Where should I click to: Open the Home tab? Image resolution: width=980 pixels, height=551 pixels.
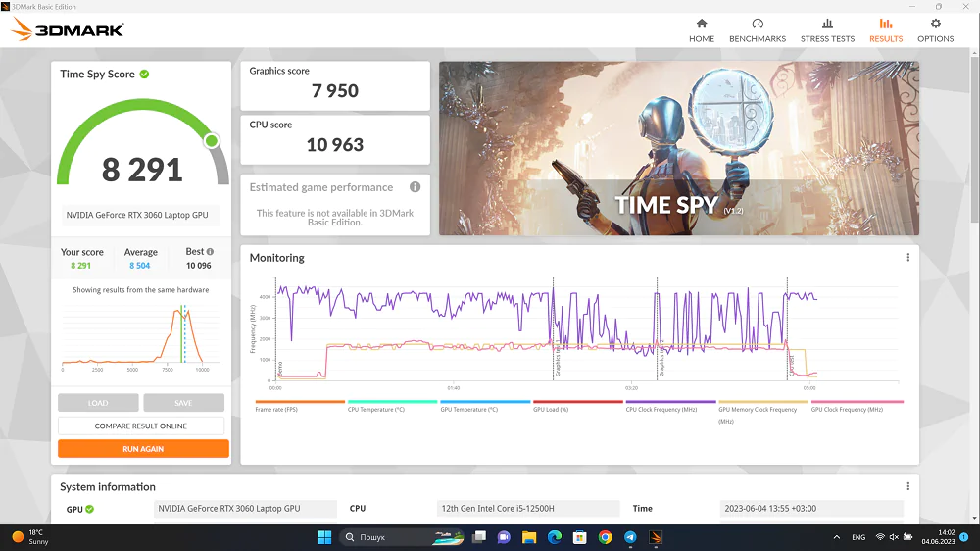[x=702, y=30]
